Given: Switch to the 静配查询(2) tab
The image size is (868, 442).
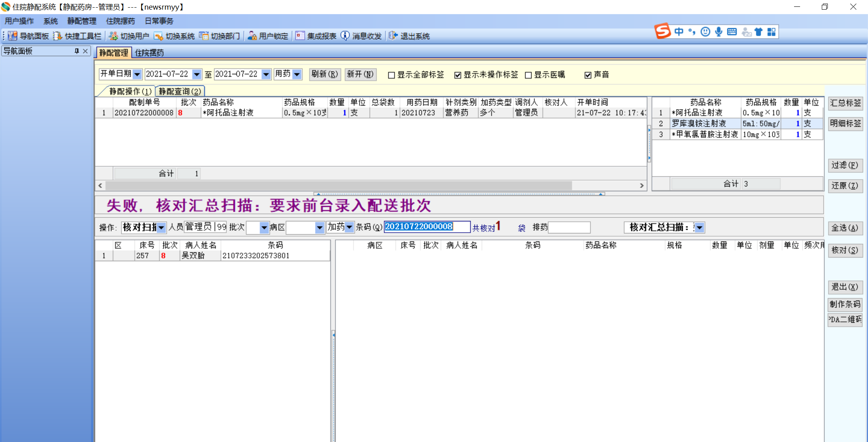Looking at the screenshot, I should [x=180, y=92].
